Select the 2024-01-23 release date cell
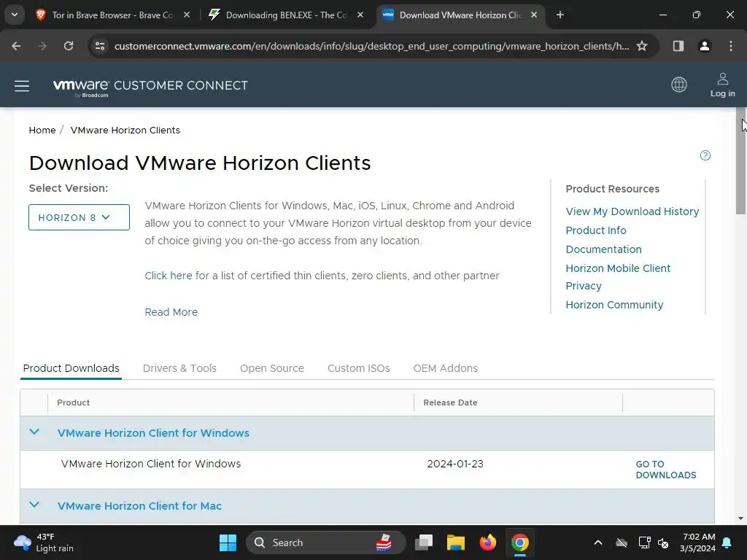747x560 pixels. pyautogui.click(x=455, y=464)
